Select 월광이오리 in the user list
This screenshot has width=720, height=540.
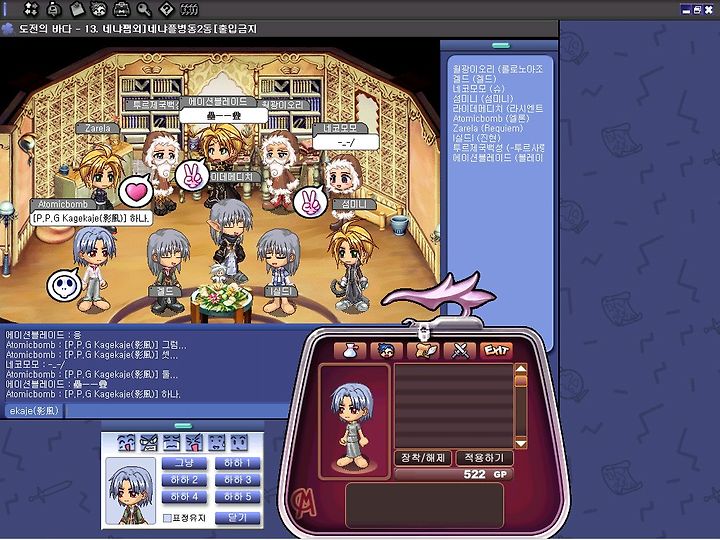point(498,69)
